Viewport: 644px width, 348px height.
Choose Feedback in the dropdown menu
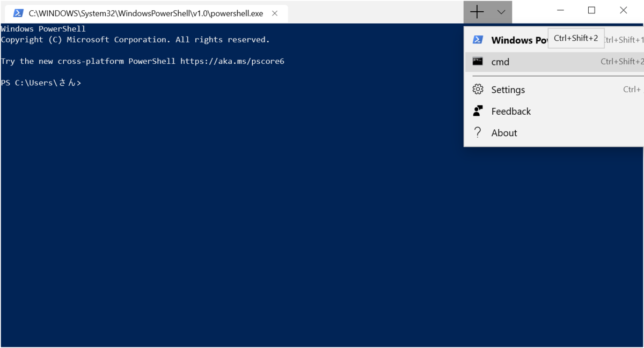click(x=554, y=111)
